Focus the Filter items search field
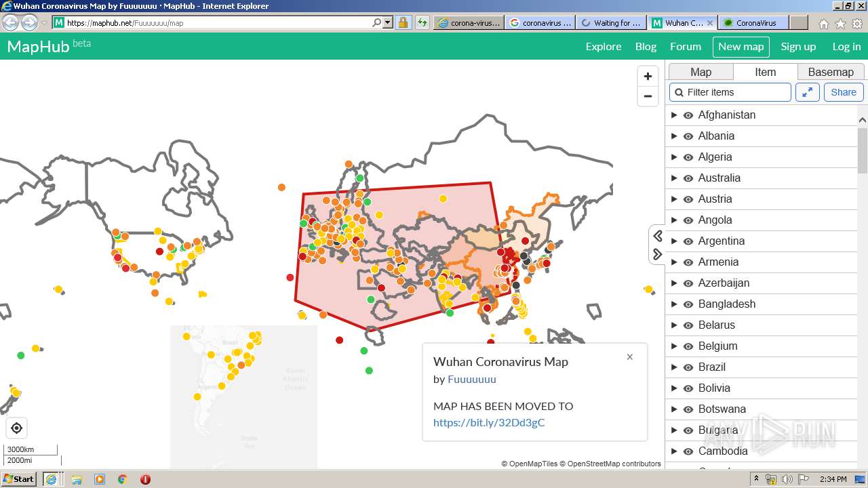The height and width of the screenshot is (488, 868). coord(730,92)
